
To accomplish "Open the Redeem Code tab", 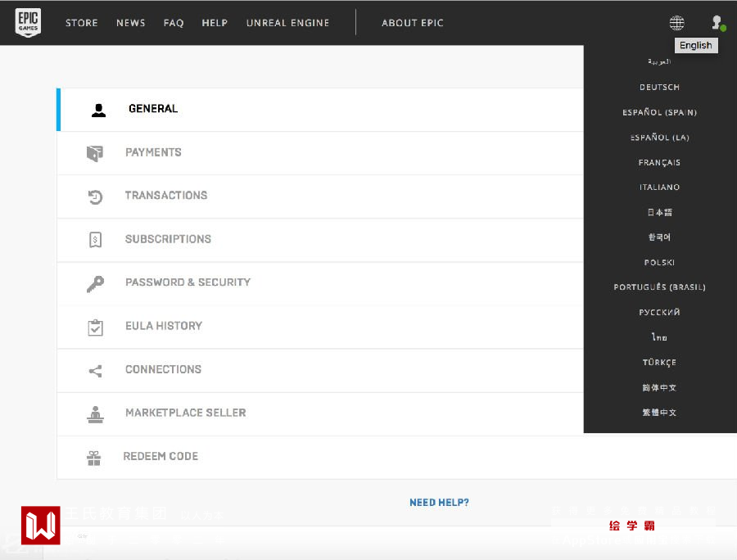I will pos(396,458).
